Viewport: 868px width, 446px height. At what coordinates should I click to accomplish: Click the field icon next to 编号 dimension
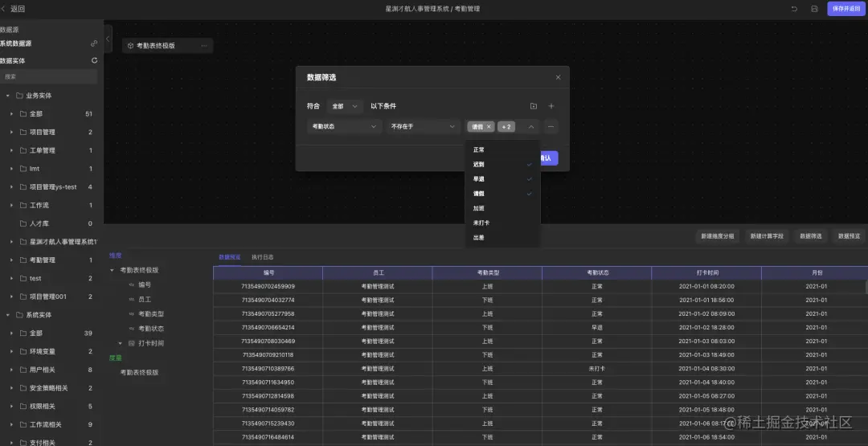(131, 284)
